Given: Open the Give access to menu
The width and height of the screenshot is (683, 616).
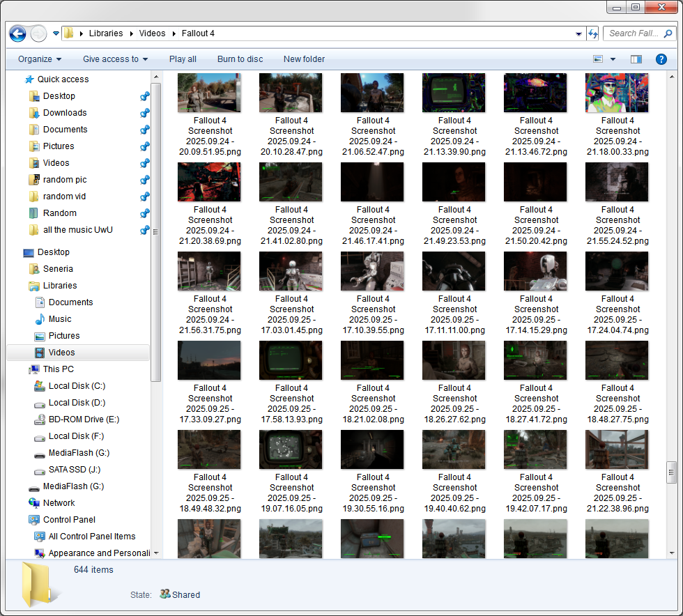Looking at the screenshot, I should click(116, 59).
